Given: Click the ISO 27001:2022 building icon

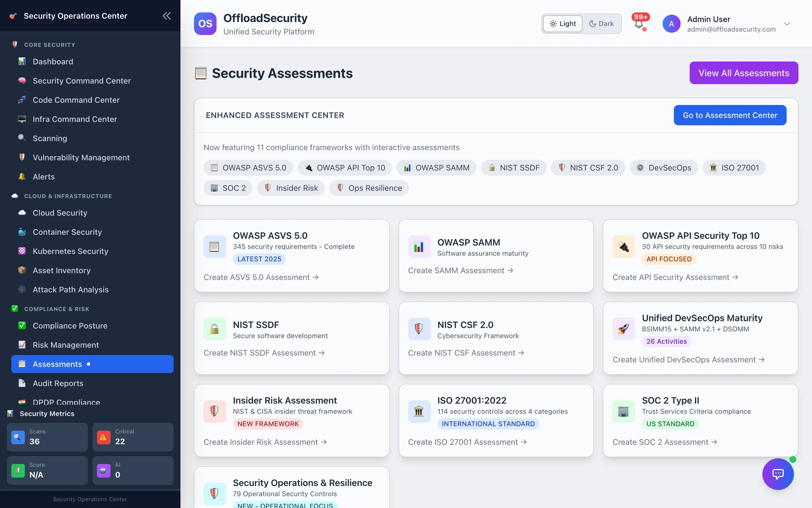Looking at the screenshot, I should [419, 411].
